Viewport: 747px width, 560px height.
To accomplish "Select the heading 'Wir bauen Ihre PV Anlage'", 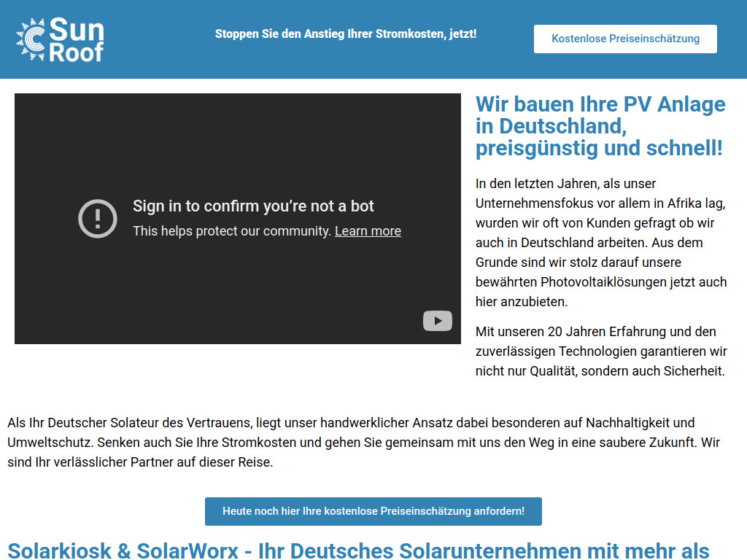I will click(600, 126).
